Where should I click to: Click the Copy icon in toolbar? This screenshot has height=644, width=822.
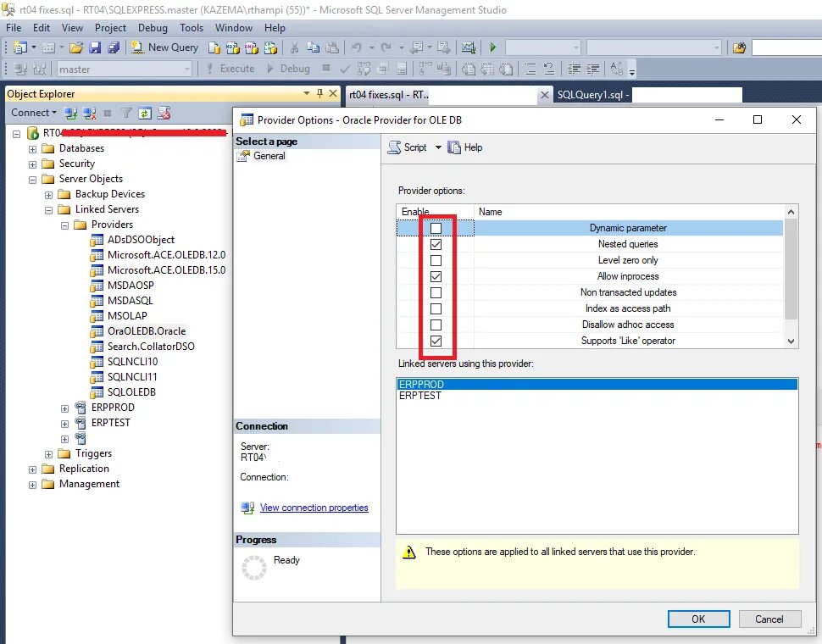[x=313, y=47]
